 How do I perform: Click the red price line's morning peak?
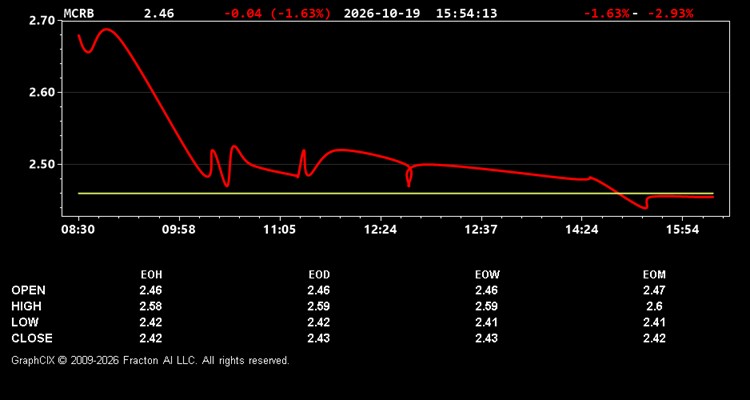pyautogui.click(x=106, y=30)
